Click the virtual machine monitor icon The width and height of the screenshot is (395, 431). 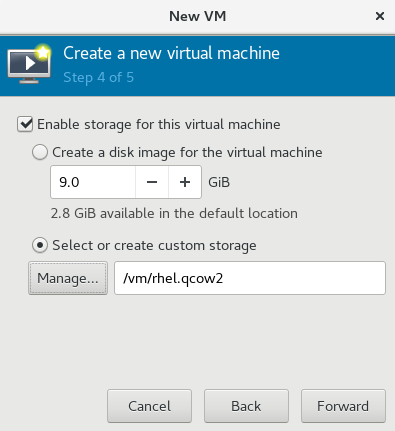pos(29,64)
